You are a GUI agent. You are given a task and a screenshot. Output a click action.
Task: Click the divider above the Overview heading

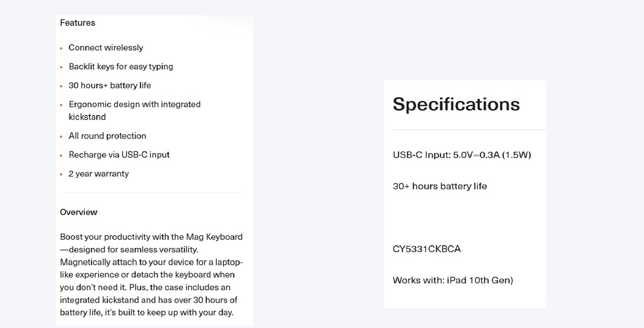pos(151,192)
